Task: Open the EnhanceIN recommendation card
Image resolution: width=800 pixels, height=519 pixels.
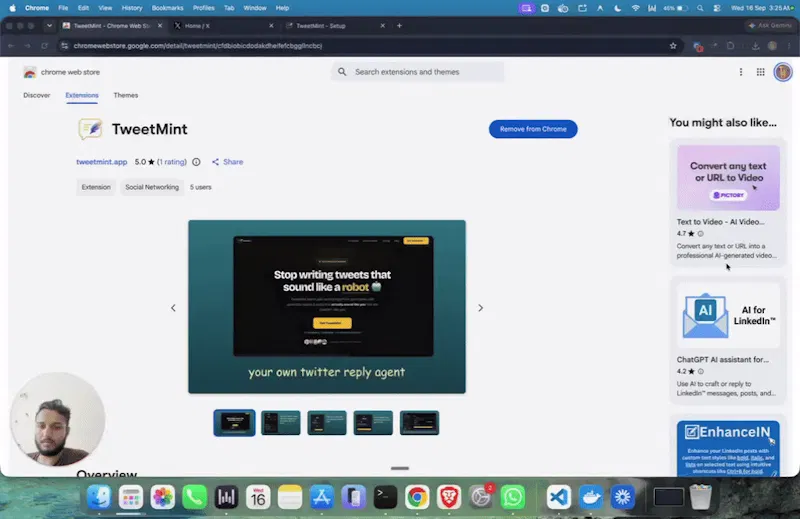Action: coord(728,448)
